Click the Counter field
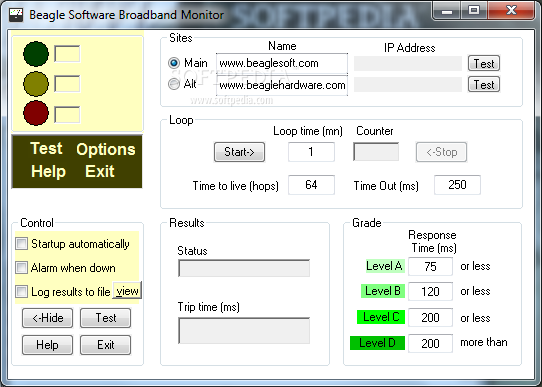 point(376,152)
